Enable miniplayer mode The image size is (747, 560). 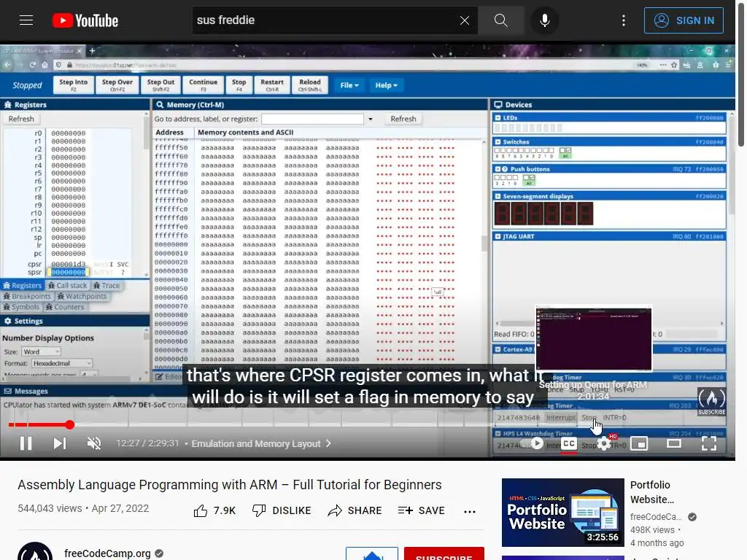(x=639, y=444)
